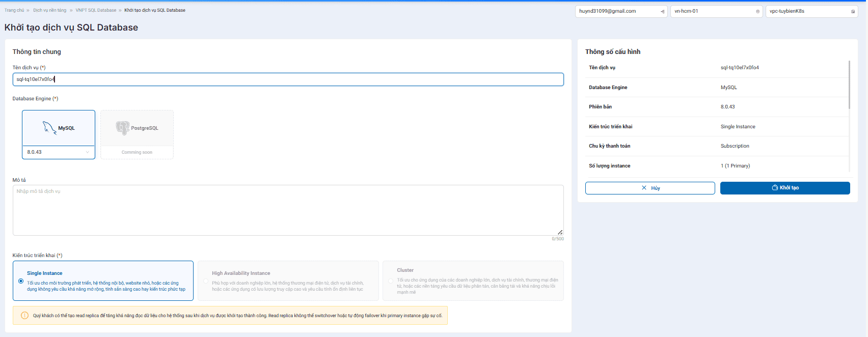Click the 'Chu kỳ thanh toán' label

[x=610, y=146]
